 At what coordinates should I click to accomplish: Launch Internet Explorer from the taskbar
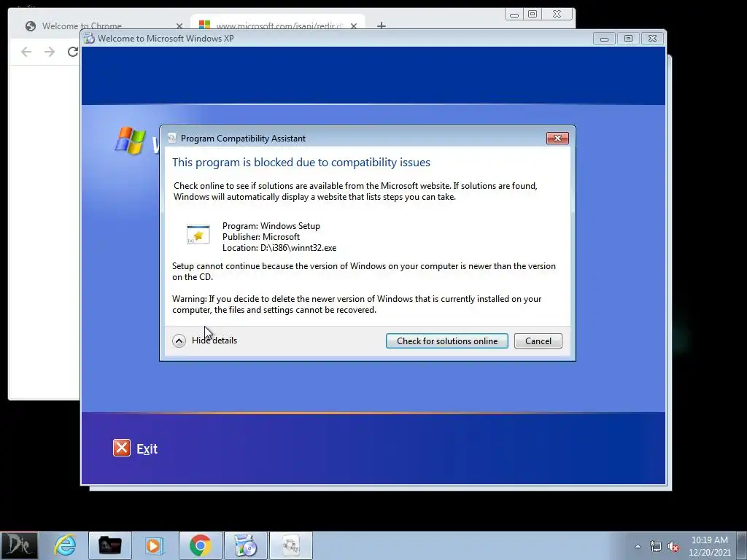(65, 545)
